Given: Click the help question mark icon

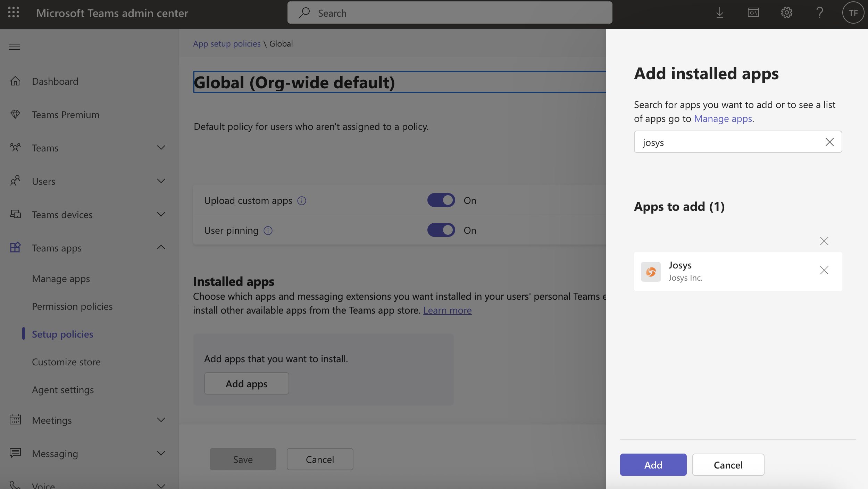Looking at the screenshot, I should coord(820,13).
